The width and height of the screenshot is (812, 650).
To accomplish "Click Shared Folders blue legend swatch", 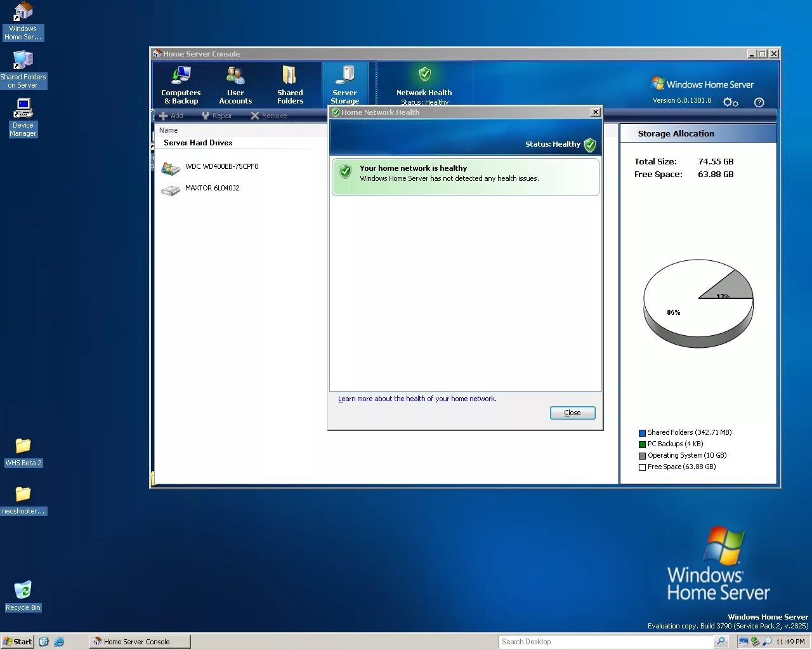I will 642,433.
